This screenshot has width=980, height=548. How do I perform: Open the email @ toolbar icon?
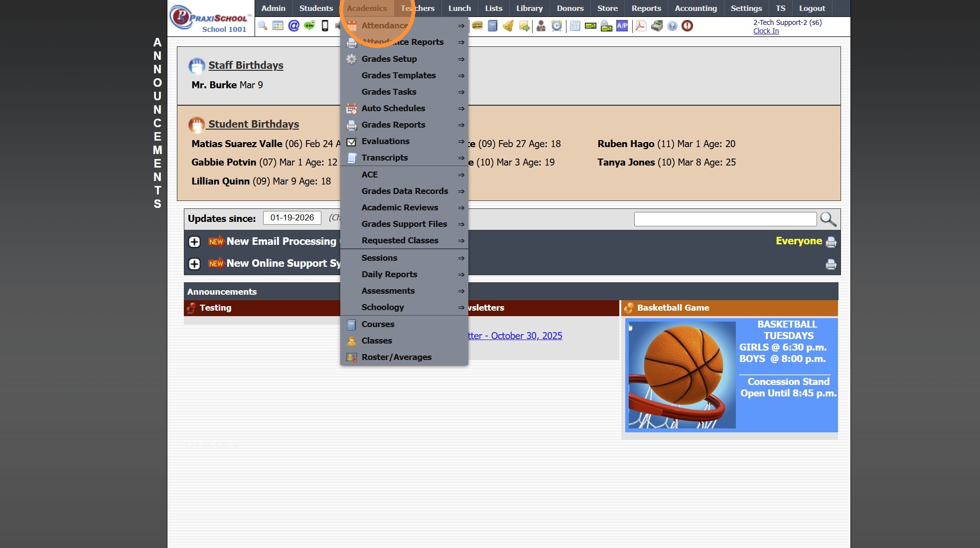coord(294,26)
